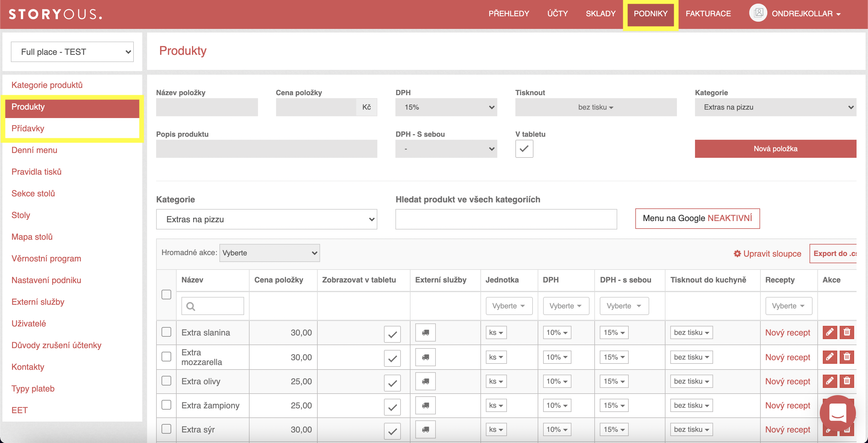The width and height of the screenshot is (868, 443).
Task: Click Nový recept for Extra slanina
Action: (788, 332)
